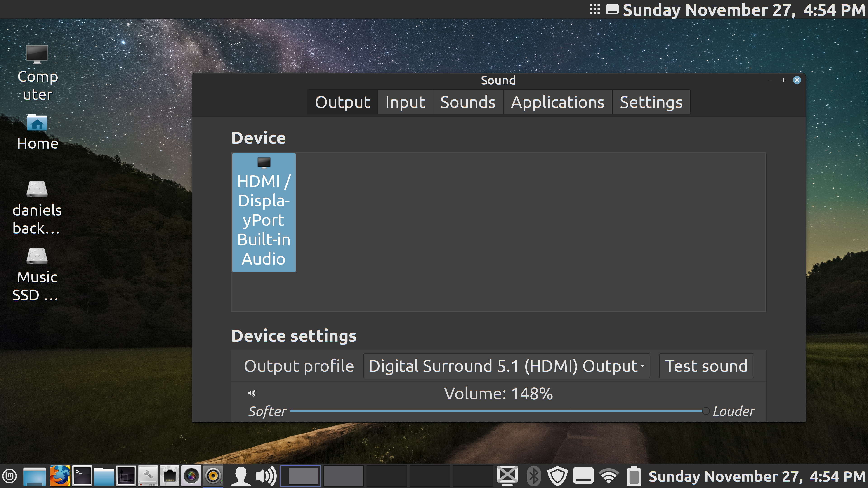
Task: Select HDMI / DisplayPort Built-in Audio device
Action: coord(264,213)
